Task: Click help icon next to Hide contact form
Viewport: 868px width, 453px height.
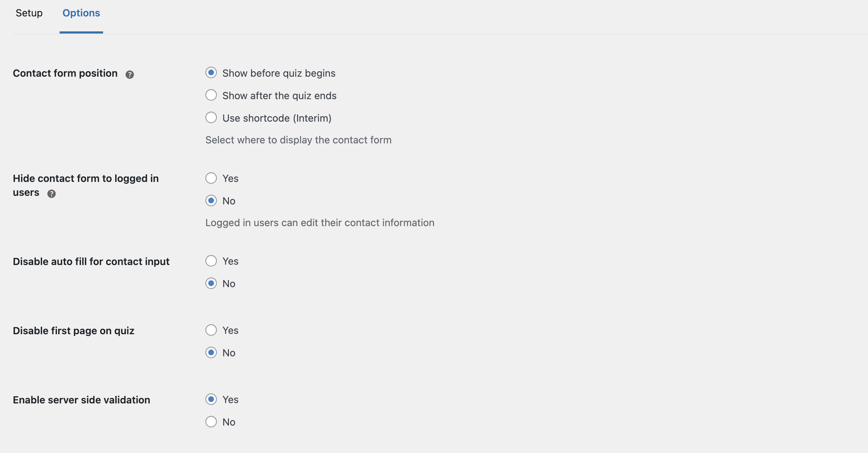Action: click(x=51, y=193)
